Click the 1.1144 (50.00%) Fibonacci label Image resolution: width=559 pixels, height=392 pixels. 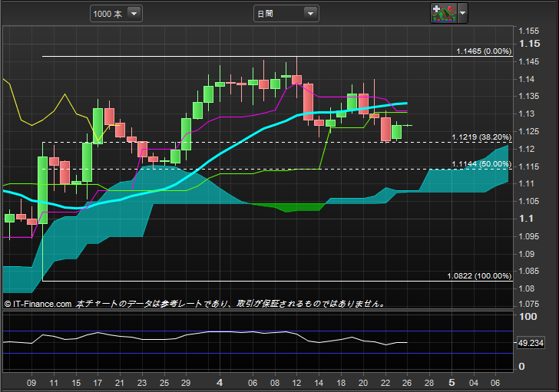(x=481, y=164)
